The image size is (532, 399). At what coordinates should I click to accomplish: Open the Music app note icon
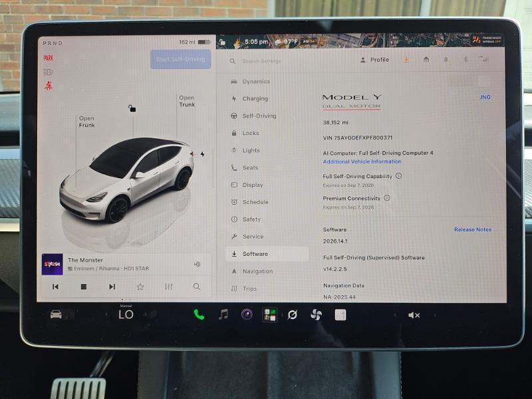(223, 315)
